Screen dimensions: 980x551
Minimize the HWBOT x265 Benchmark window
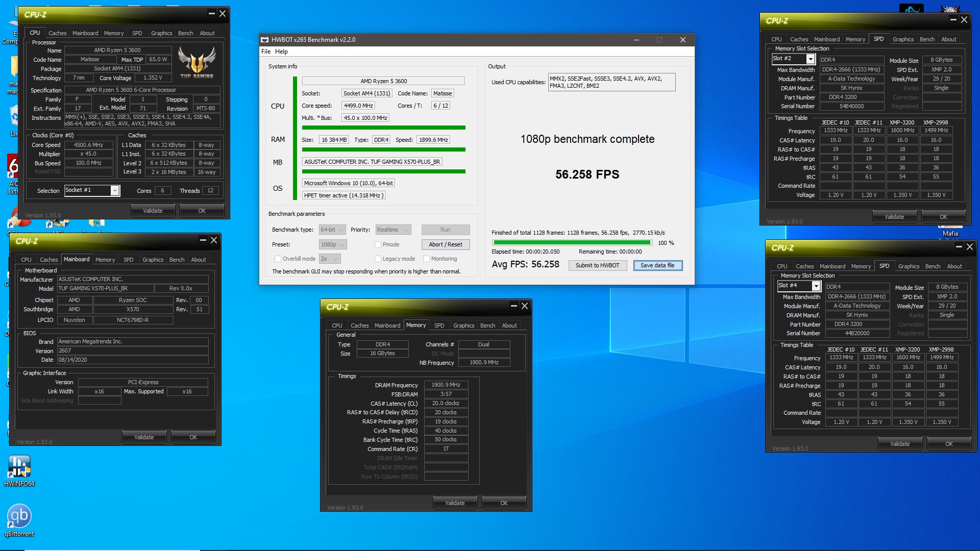pyautogui.click(x=636, y=40)
